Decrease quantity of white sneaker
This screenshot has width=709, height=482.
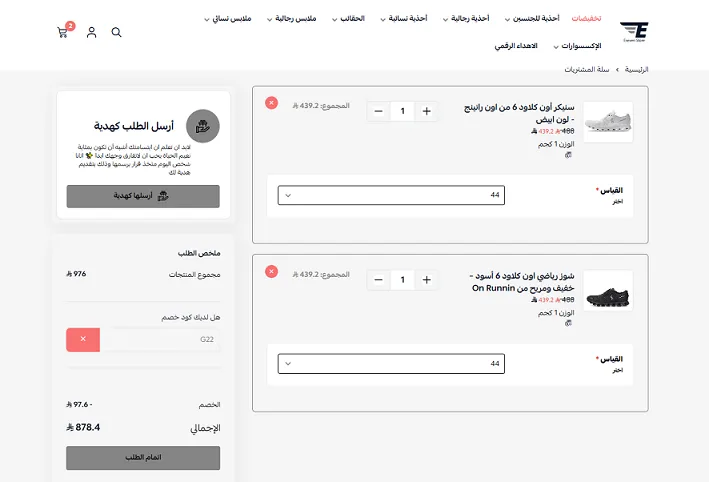tap(378, 111)
